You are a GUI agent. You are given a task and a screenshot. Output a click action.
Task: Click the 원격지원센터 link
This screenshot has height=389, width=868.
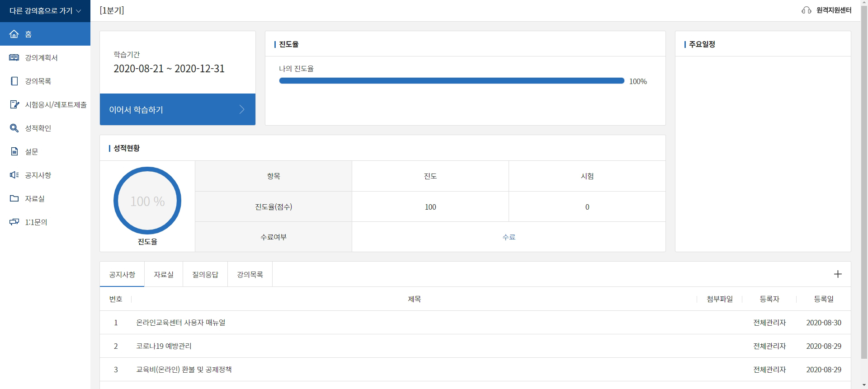834,10
